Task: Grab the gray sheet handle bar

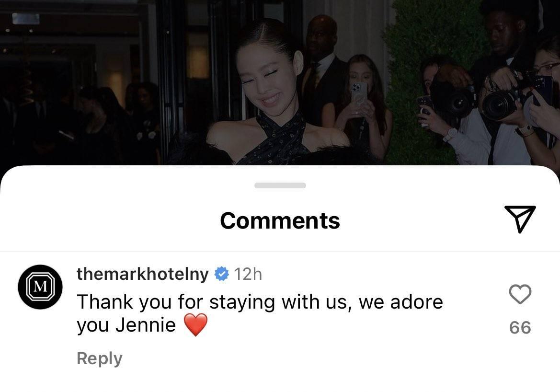Action: point(280,185)
